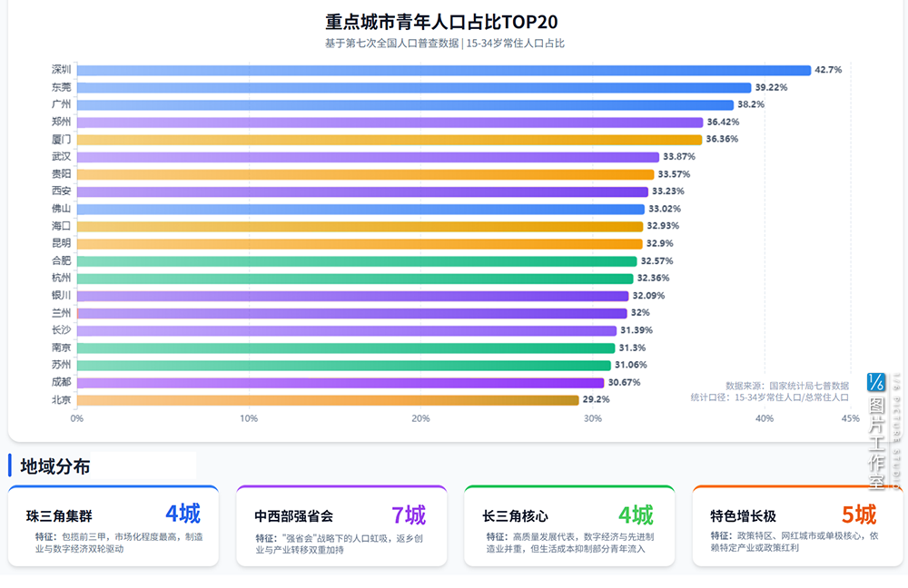The width and height of the screenshot is (908, 588).
Task: Click the 40% x-axis tick label
Action: [765, 418]
